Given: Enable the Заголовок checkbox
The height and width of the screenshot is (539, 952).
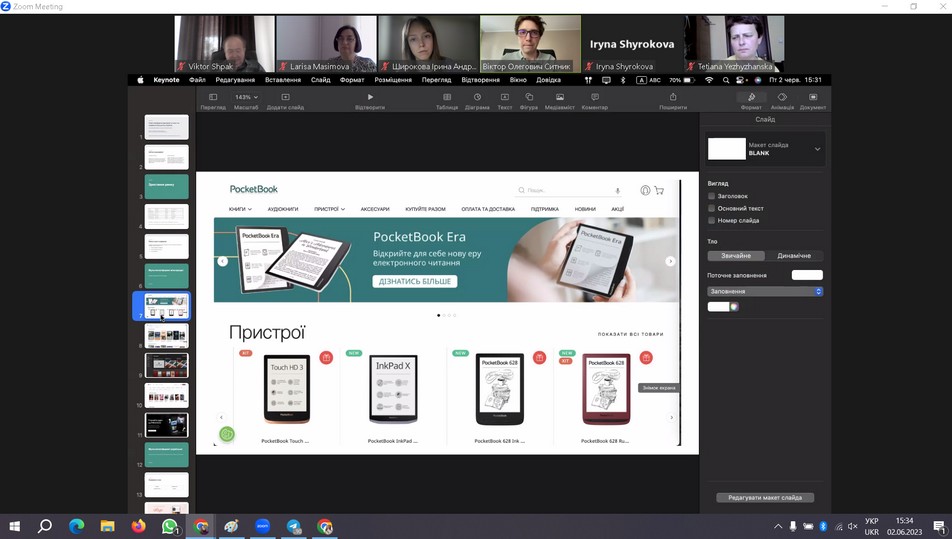Looking at the screenshot, I should coord(712,196).
